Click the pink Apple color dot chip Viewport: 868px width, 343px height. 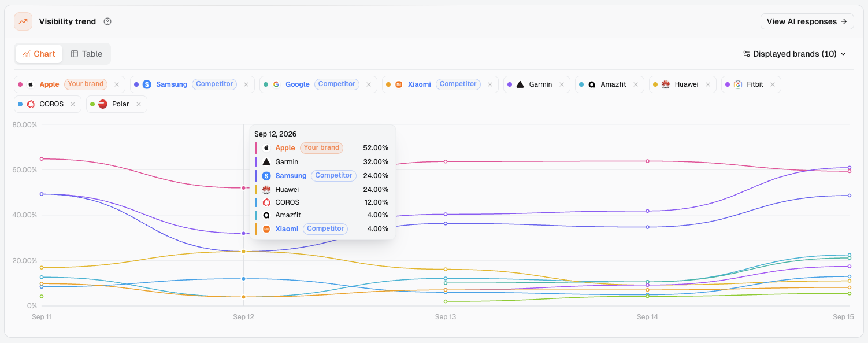pyautogui.click(x=20, y=84)
